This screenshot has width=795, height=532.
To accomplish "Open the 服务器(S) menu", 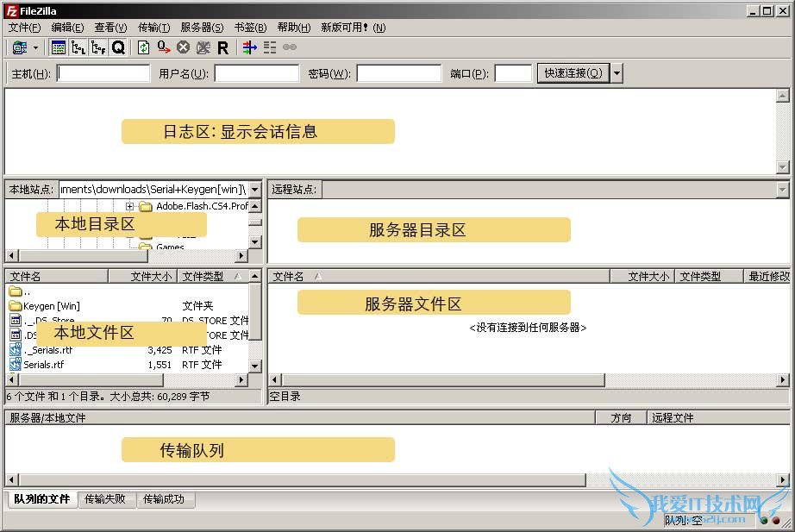I will click(x=202, y=28).
